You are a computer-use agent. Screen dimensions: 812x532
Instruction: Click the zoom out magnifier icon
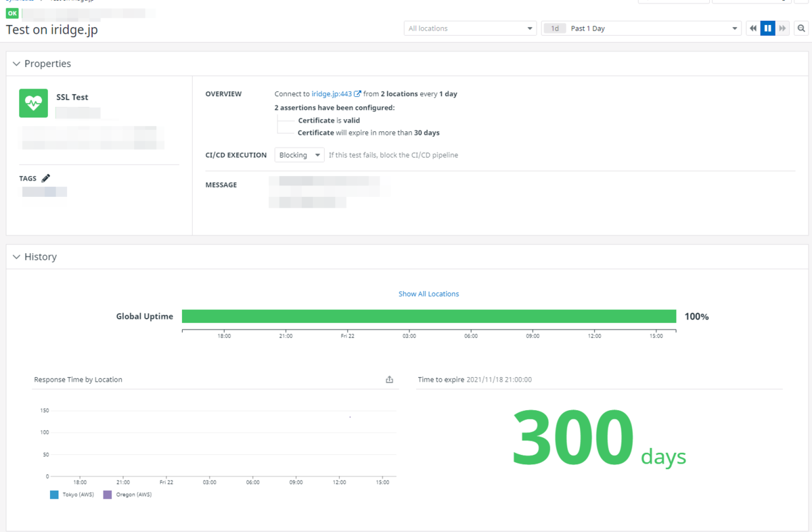tap(801, 28)
